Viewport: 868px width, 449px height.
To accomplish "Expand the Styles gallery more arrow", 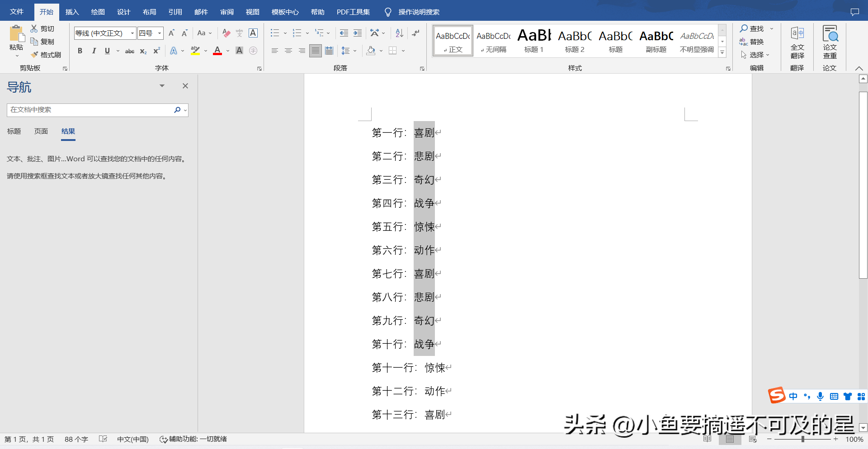I will coord(722,53).
